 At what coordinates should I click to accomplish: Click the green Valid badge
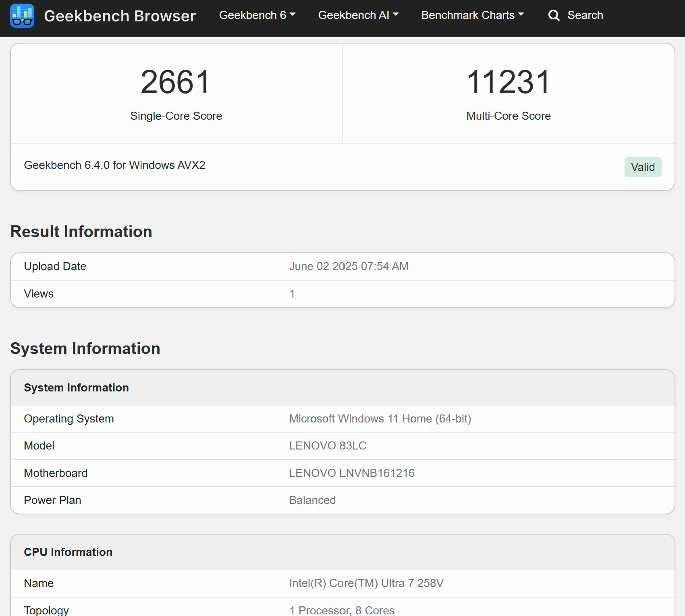click(x=642, y=167)
